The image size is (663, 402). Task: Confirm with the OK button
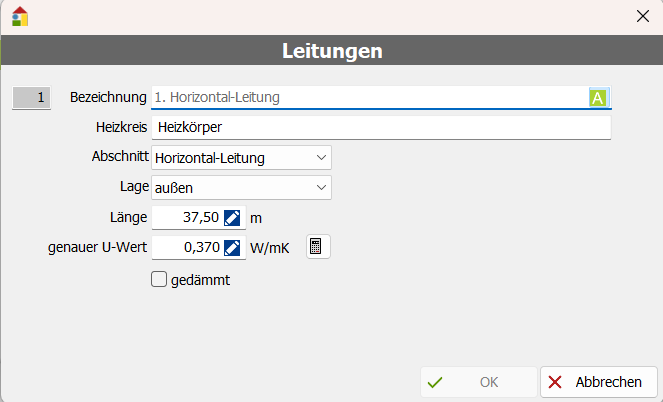click(x=478, y=382)
